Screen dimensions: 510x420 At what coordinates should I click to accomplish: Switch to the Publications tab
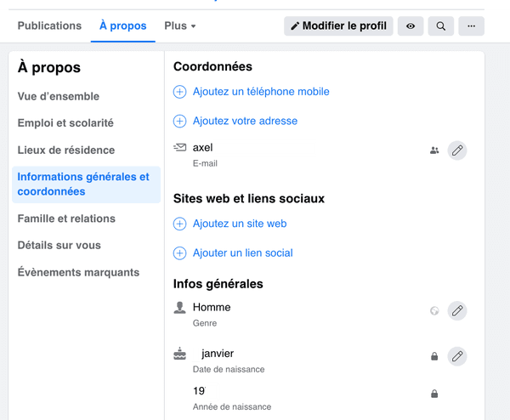click(49, 26)
